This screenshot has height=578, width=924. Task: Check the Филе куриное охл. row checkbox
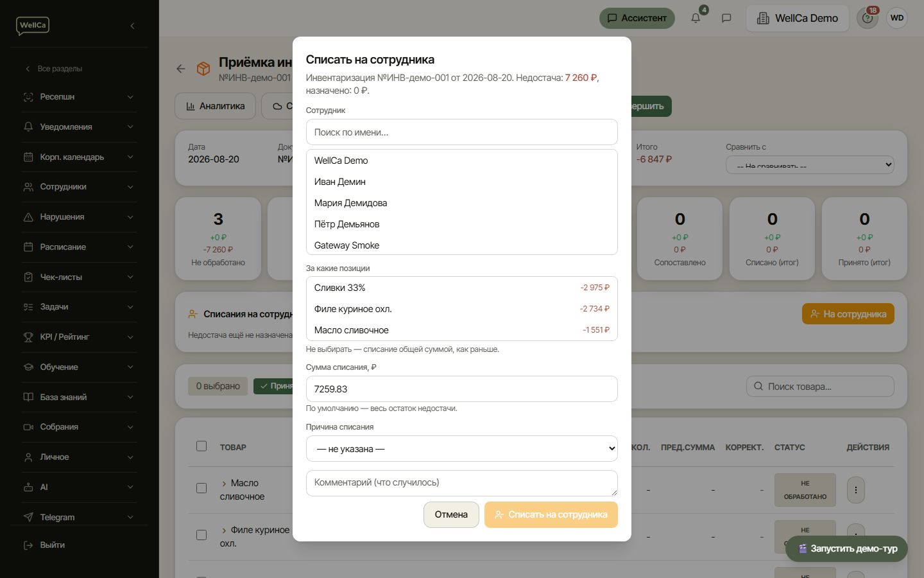click(x=201, y=535)
